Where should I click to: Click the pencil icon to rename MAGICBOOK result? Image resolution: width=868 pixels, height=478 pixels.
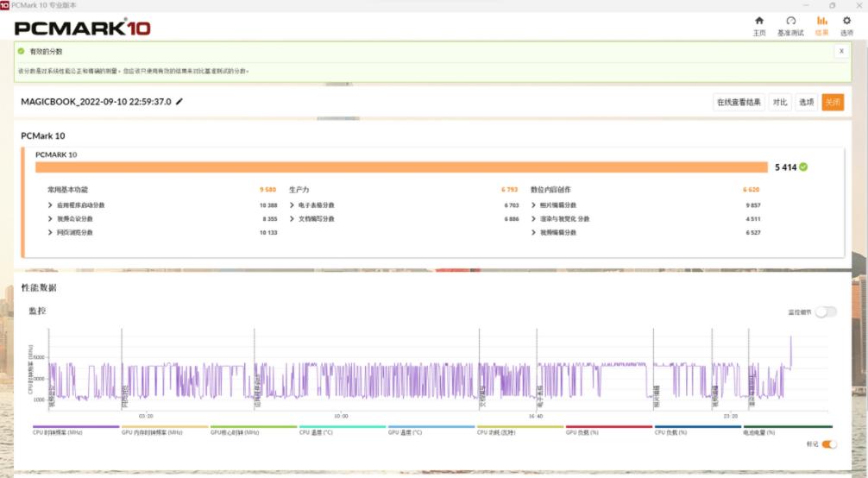click(x=179, y=101)
